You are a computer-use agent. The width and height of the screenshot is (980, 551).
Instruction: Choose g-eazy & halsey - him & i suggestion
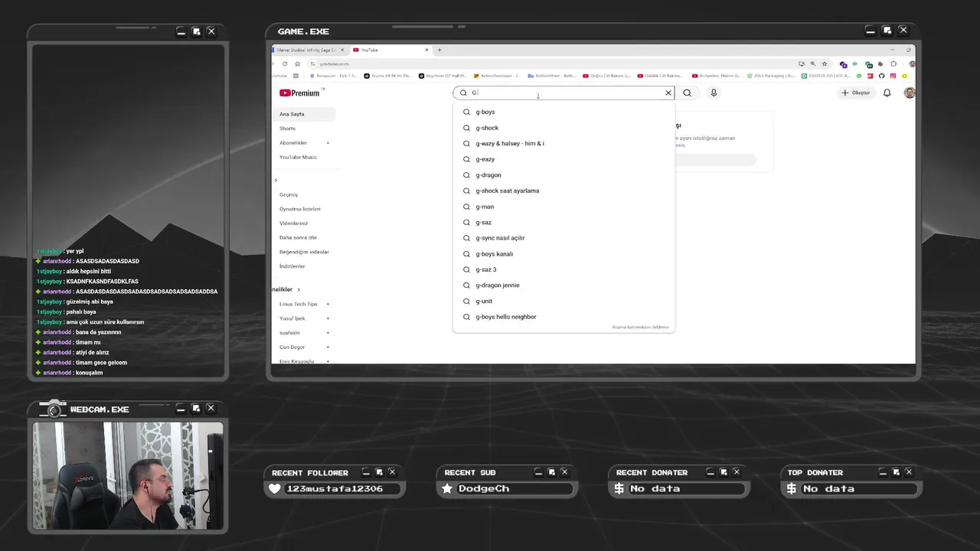click(x=563, y=143)
